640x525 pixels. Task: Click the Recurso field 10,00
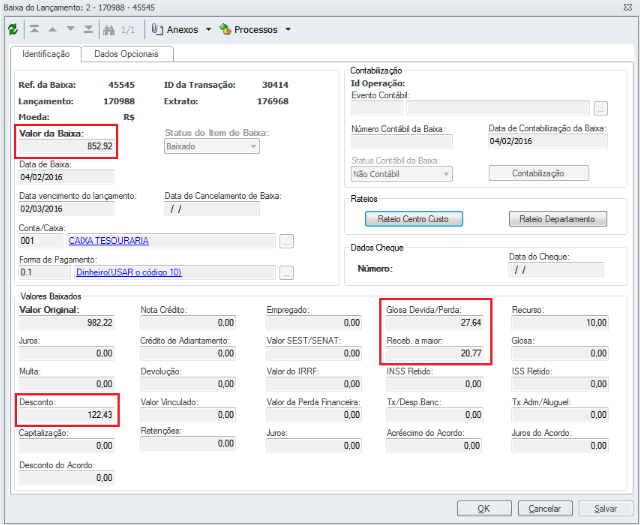(560, 323)
